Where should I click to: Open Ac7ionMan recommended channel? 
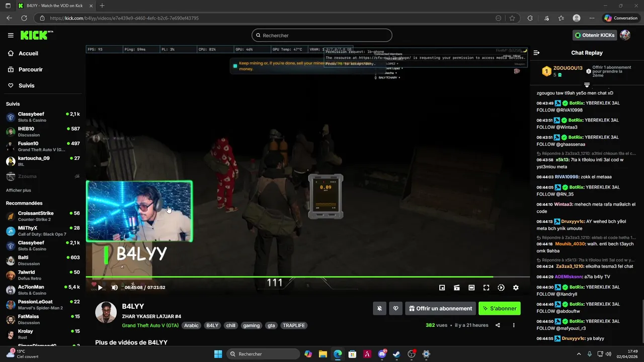43,290
